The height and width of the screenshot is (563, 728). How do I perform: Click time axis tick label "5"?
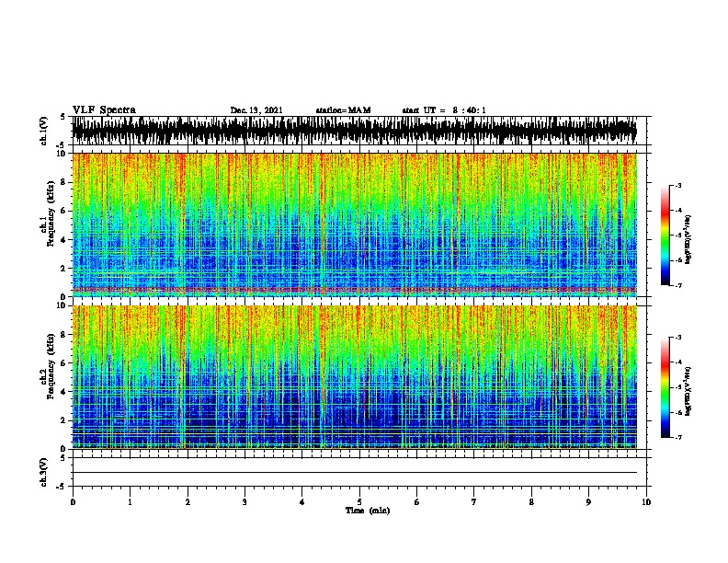click(x=359, y=502)
